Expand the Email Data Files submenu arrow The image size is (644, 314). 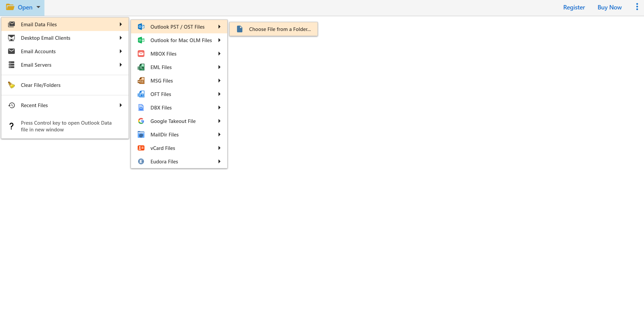(x=121, y=24)
